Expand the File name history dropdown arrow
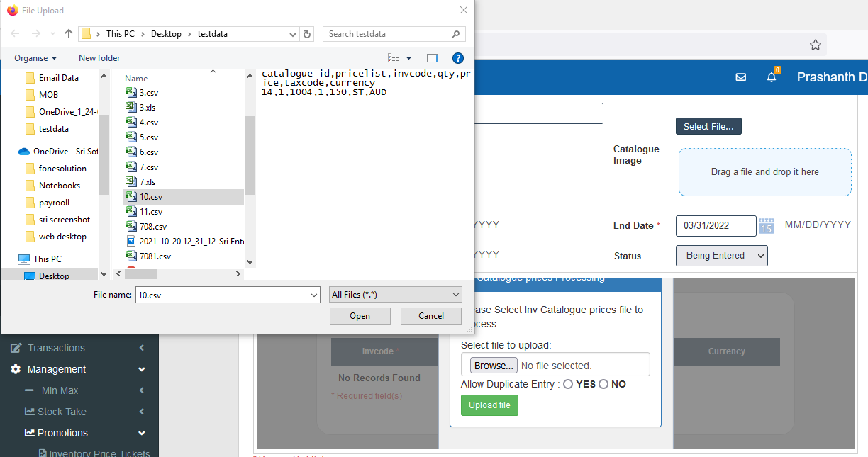 tap(314, 295)
